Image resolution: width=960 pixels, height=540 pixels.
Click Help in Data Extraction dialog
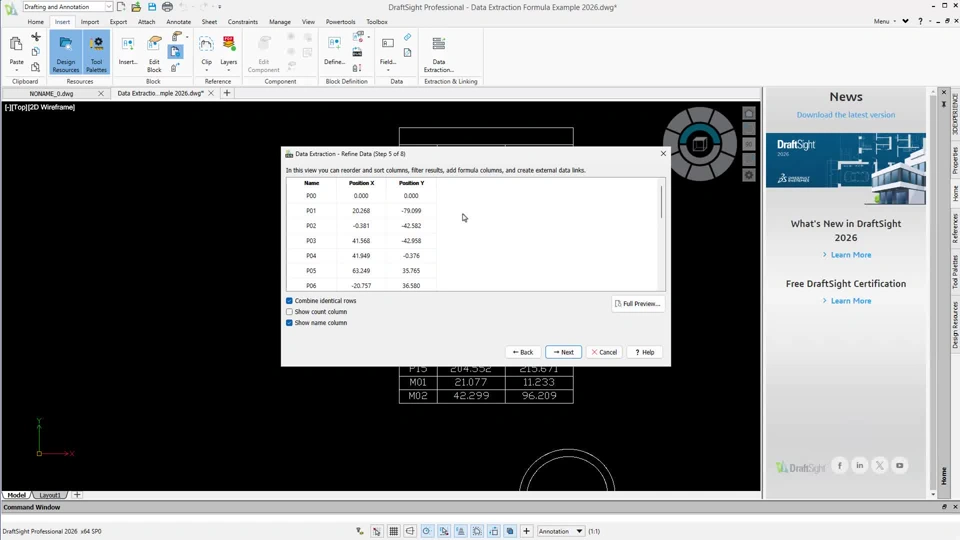(x=645, y=352)
